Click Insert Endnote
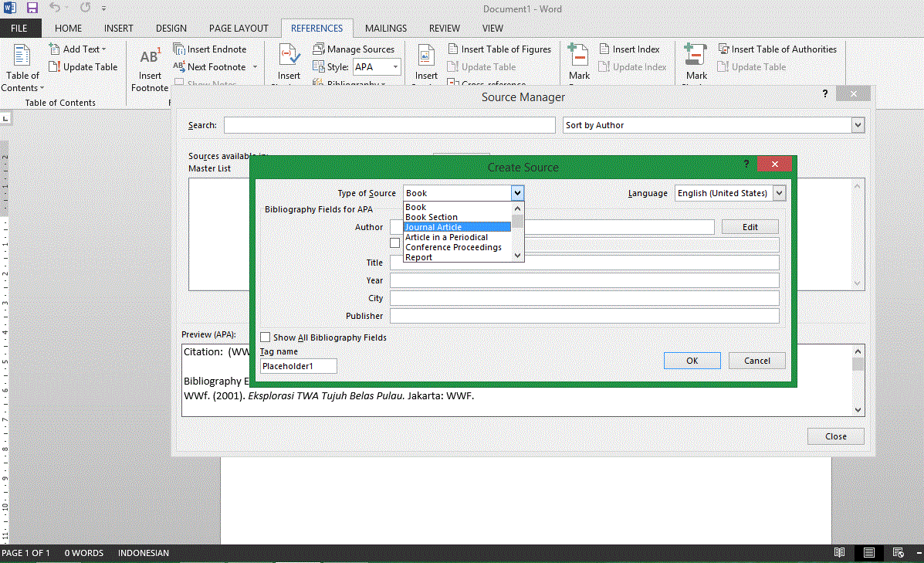Viewport: 924px width, 563px height. (210, 49)
